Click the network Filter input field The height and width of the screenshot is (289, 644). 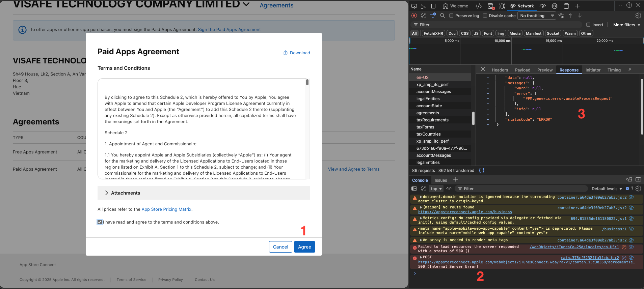click(x=500, y=25)
